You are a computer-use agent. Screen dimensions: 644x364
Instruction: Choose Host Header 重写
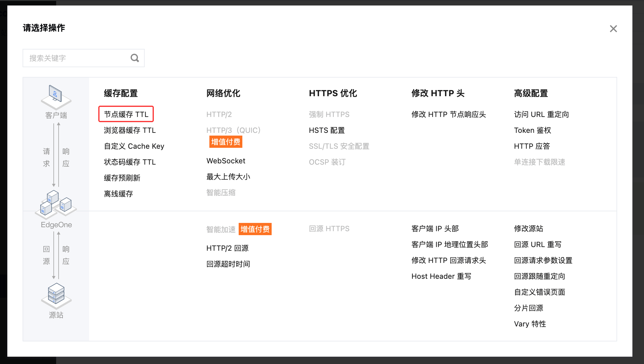point(441,276)
